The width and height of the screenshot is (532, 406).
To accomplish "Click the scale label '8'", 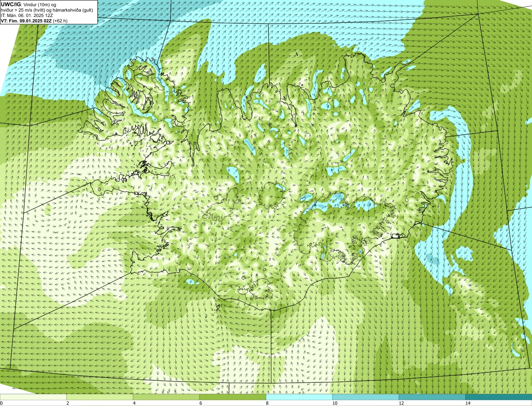I will point(267,403).
